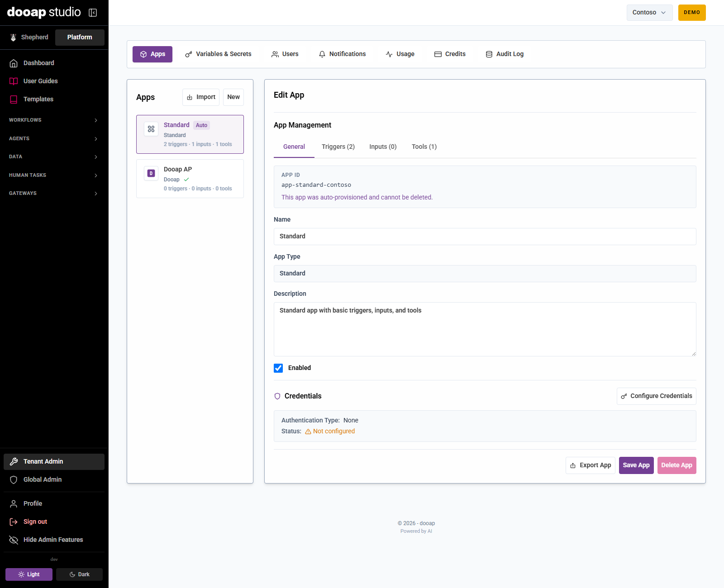Open the Usage activity tab
This screenshot has width=724, height=588.
(400, 54)
